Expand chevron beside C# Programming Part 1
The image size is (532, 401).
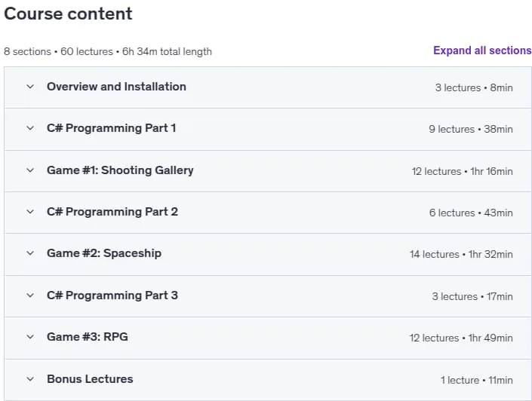coord(30,128)
